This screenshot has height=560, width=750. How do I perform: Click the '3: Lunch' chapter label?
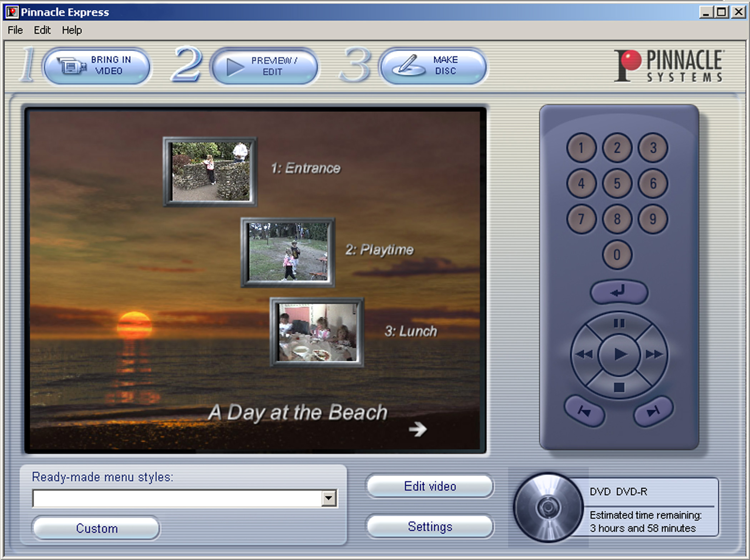click(x=411, y=331)
